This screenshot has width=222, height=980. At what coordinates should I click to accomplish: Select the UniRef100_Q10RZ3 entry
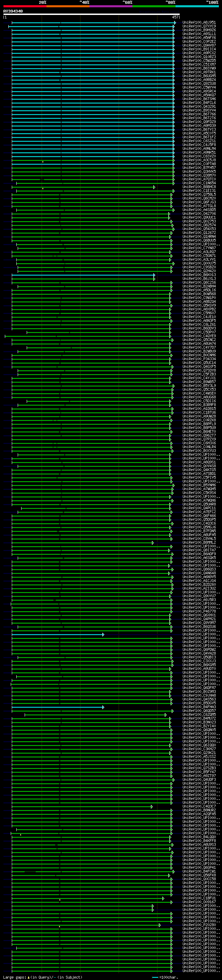[199, 57]
